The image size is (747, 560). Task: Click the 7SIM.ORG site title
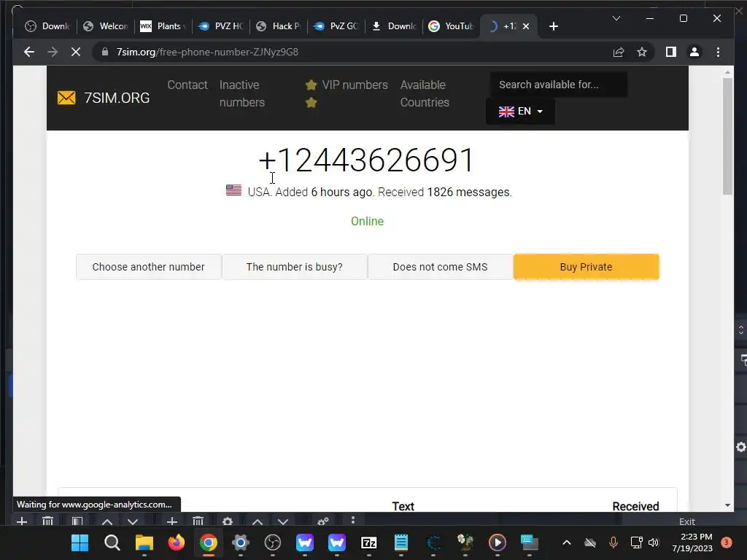click(x=117, y=98)
